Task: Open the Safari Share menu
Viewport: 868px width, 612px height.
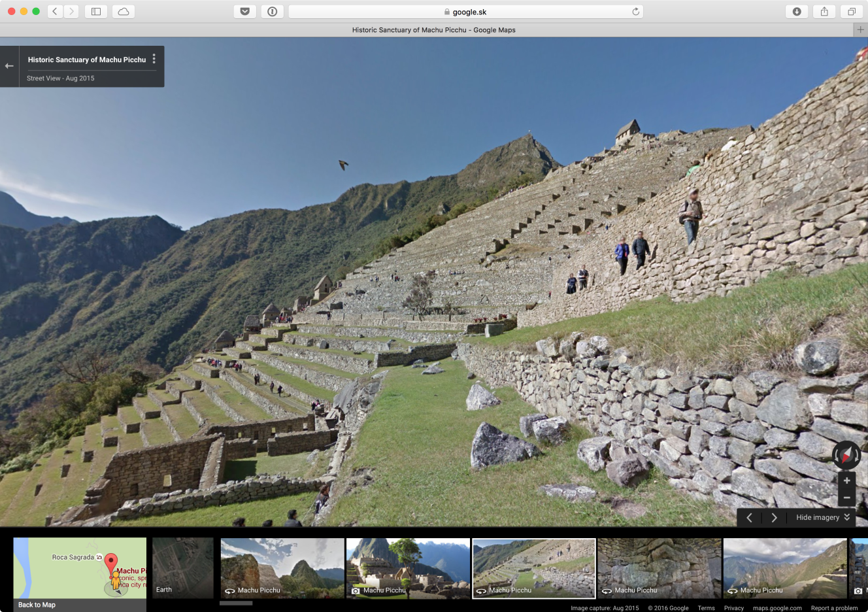Action: [x=824, y=12]
